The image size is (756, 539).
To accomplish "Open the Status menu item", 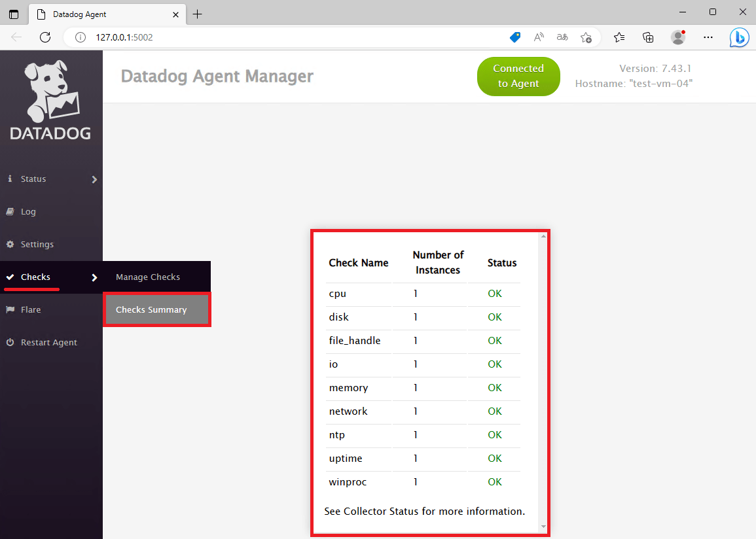I will tap(51, 179).
